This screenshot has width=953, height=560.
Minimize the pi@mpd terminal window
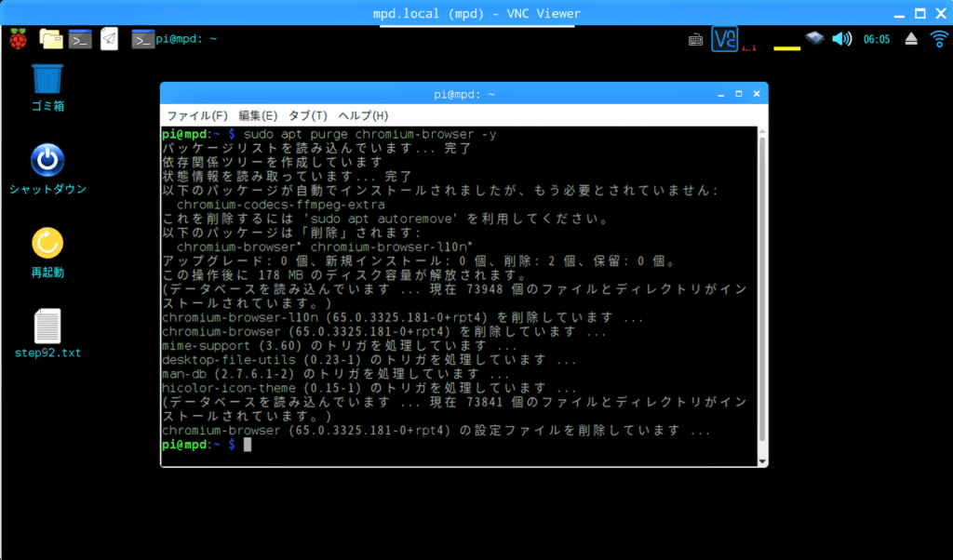(721, 94)
